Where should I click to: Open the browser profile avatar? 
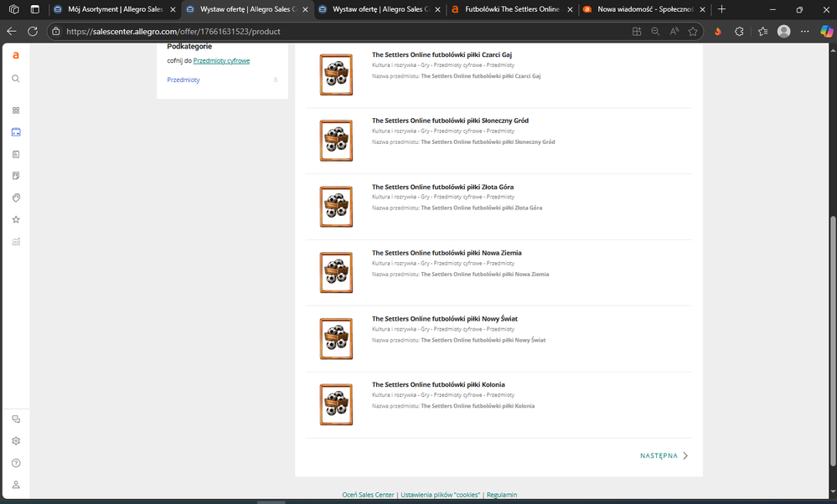pyautogui.click(x=783, y=32)
